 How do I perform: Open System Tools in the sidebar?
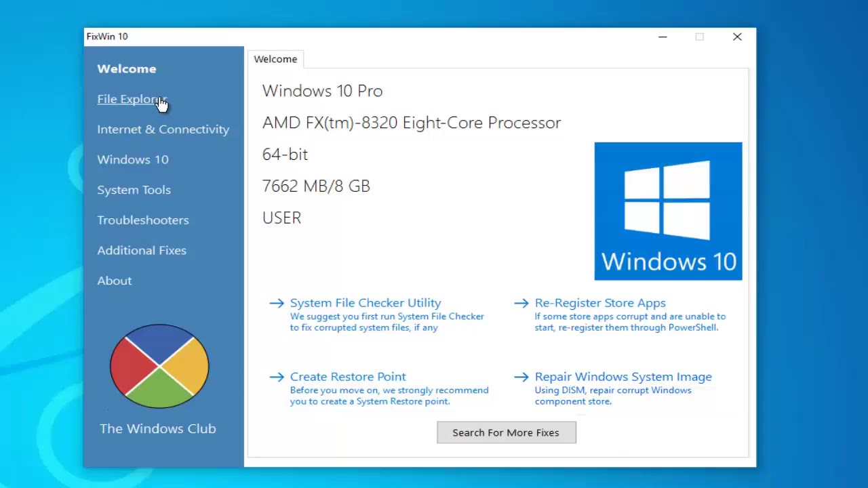pyautogui.click(x=134, y=190)
